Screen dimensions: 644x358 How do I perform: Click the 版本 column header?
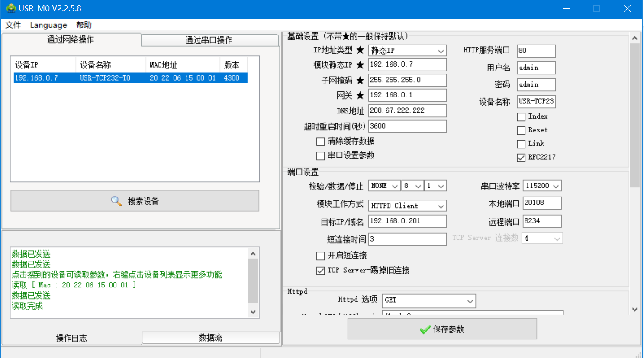(233, 65)
